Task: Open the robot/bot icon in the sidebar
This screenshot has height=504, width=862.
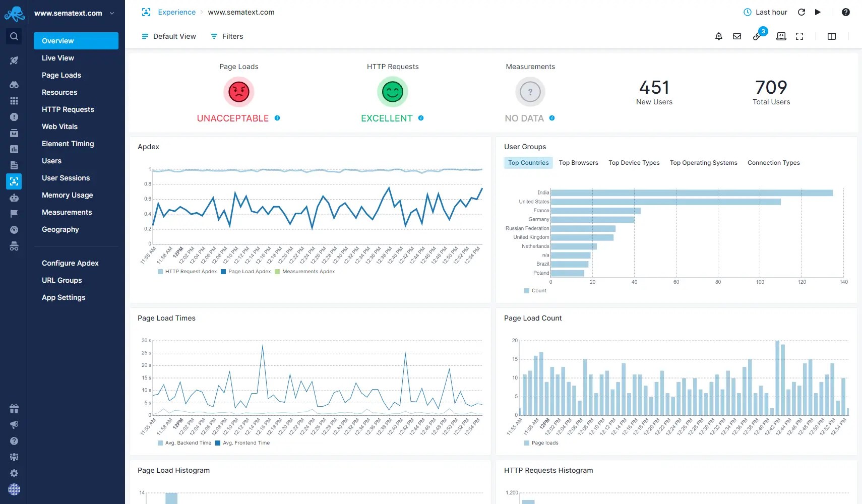Action: point(14,197)
